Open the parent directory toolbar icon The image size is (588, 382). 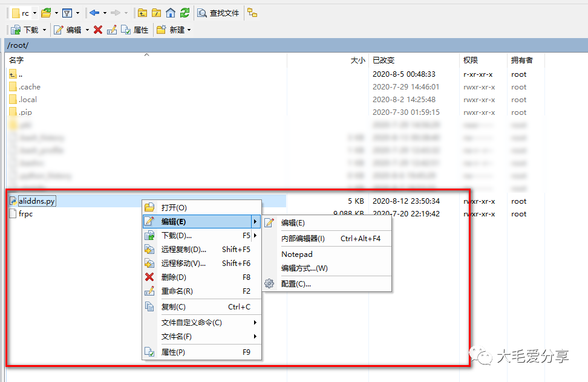[142, 12]
